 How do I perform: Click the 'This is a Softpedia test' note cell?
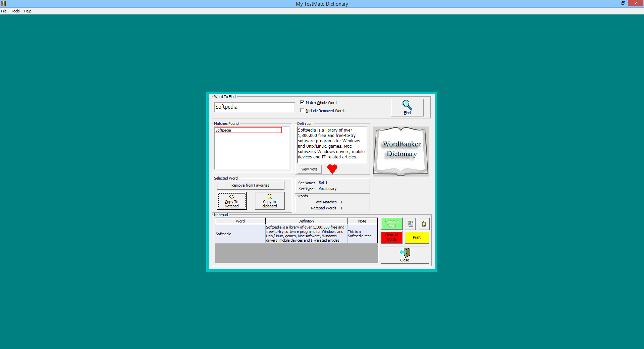pos(362,234)
